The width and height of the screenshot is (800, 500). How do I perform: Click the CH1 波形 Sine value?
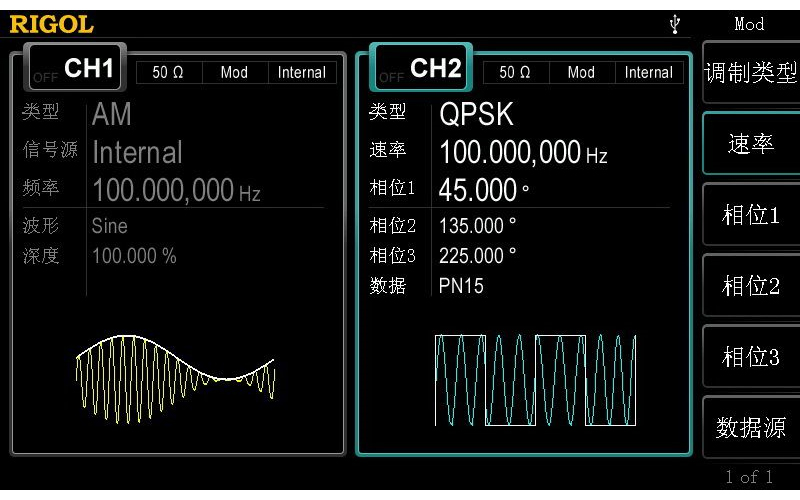pyautogui.click(x=110, y=226)
